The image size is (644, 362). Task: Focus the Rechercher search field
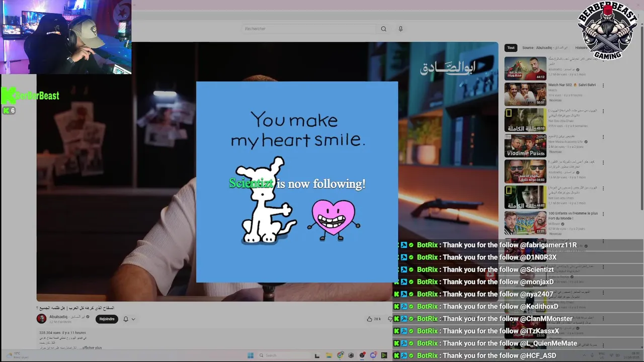pos(309,29)
